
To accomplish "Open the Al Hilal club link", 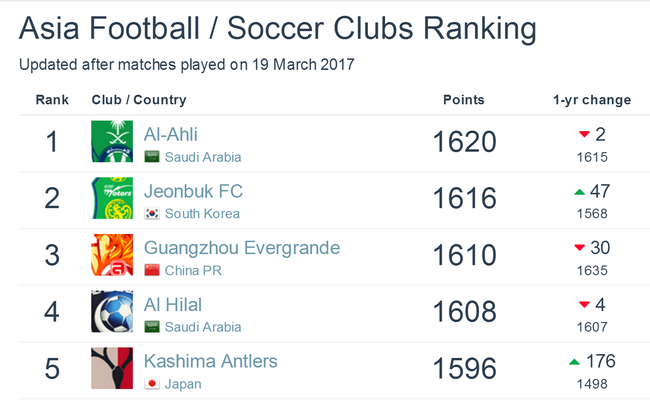I will tap(173, 305).
